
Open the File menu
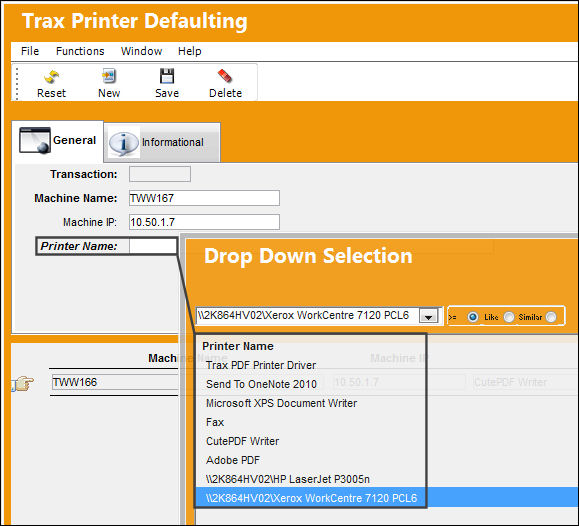click(x=30, y=51)
